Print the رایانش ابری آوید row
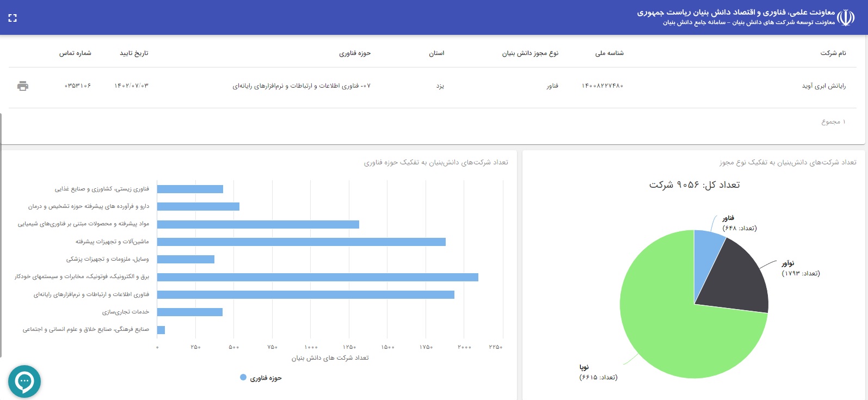Screen dimensions: 868x400 [23, 86]
